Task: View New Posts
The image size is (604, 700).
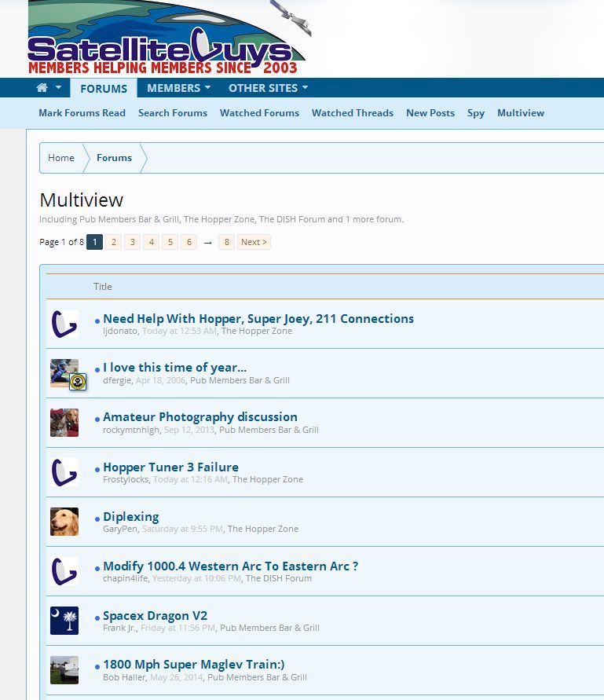Action: coord(430,113)
